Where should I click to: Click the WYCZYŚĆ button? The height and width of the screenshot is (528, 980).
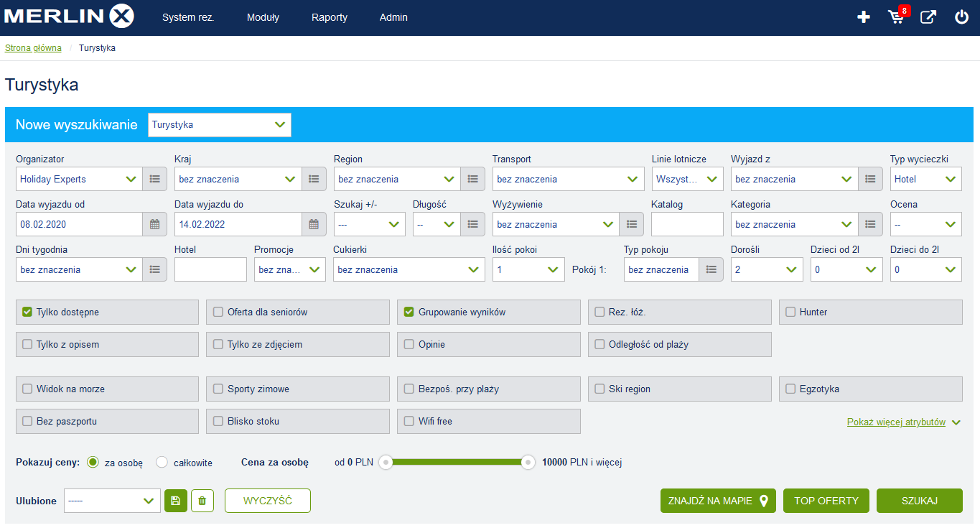[268, 501]
